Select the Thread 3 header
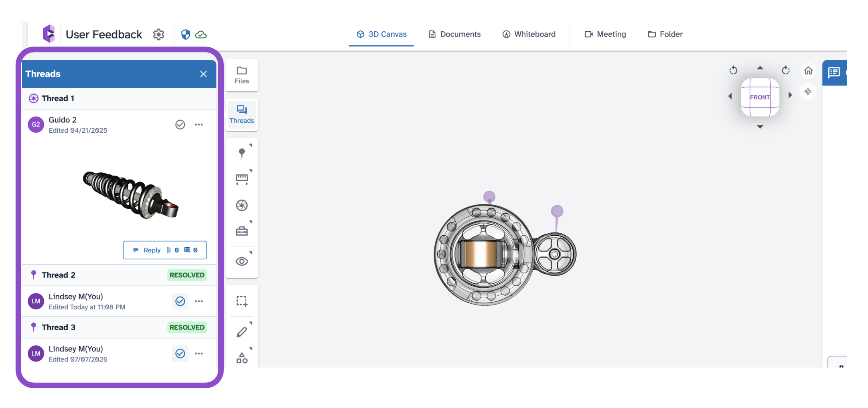 tap(119, 327)
